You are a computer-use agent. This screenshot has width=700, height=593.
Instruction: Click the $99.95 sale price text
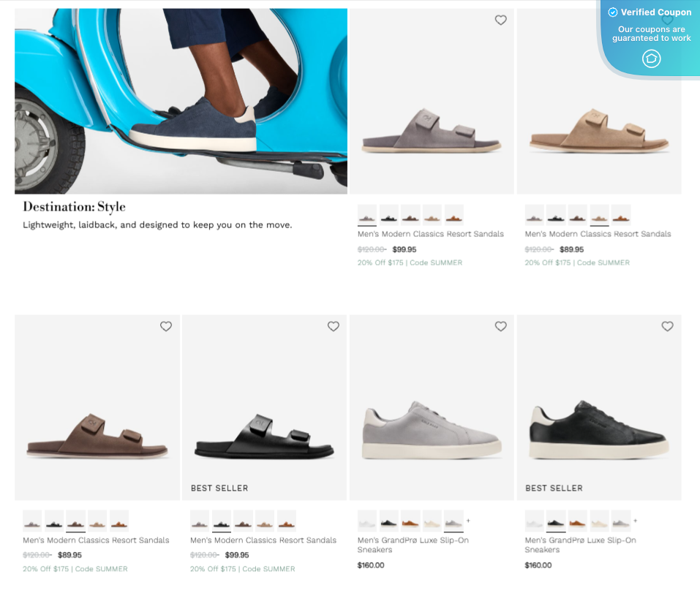tap(403, 249)
